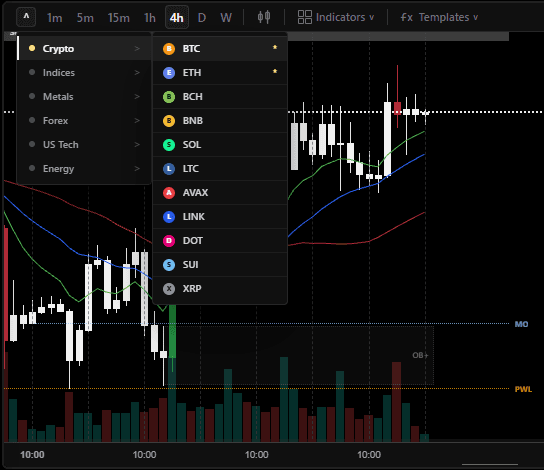Expand the Forex category arrow
Screen dimensions: 544x470
(137, 120)
